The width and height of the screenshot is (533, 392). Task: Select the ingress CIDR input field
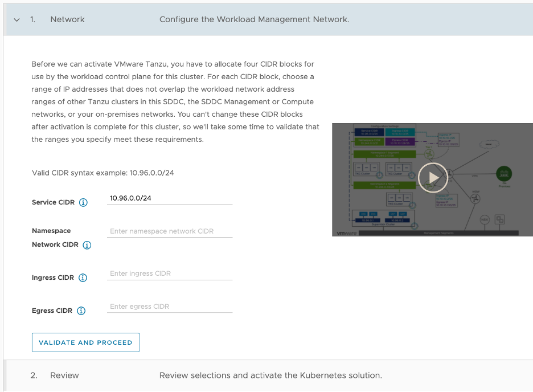click(170, 273)
